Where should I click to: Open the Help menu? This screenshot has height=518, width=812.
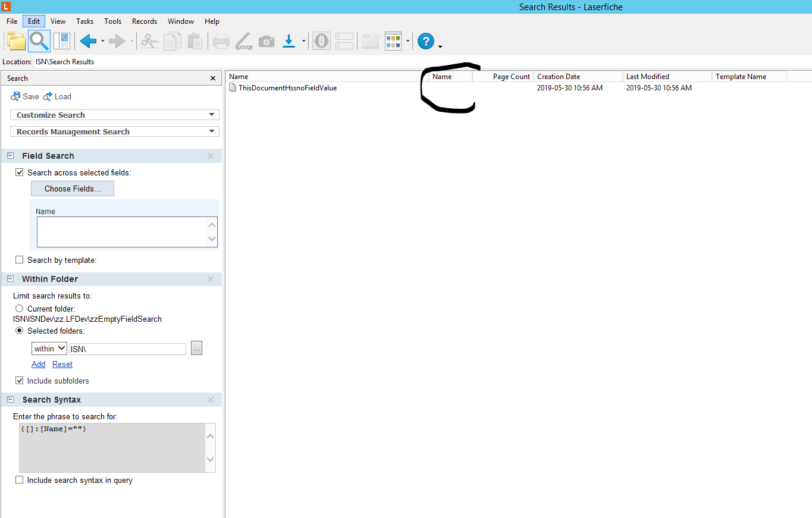tap(212, 21)
